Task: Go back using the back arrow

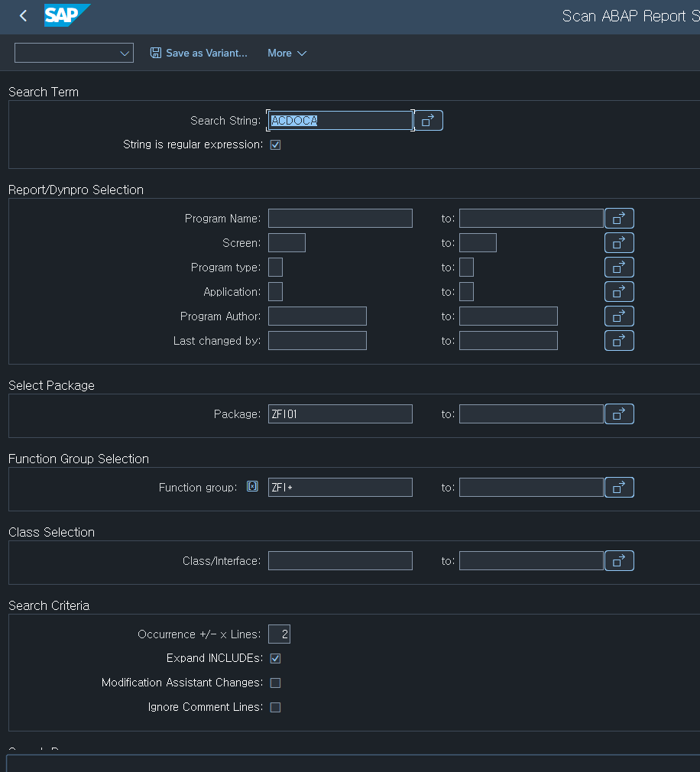Action: pos(23,16)
